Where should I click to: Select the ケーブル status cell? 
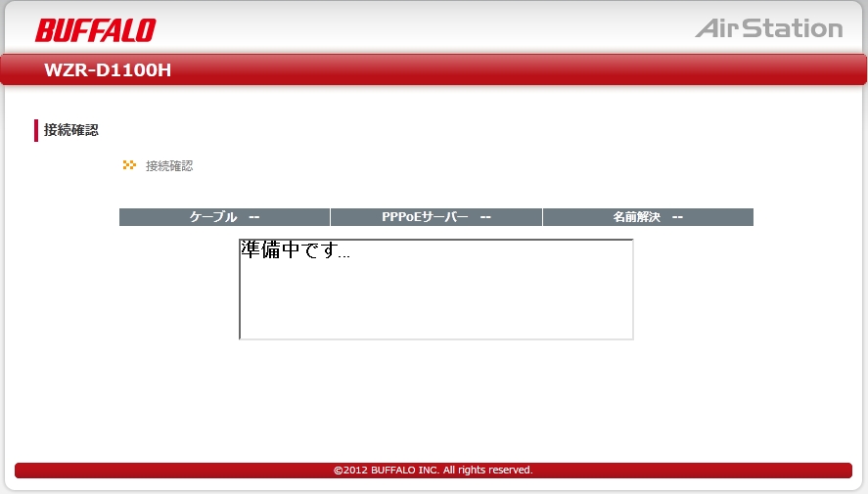(x=225, y=217)
